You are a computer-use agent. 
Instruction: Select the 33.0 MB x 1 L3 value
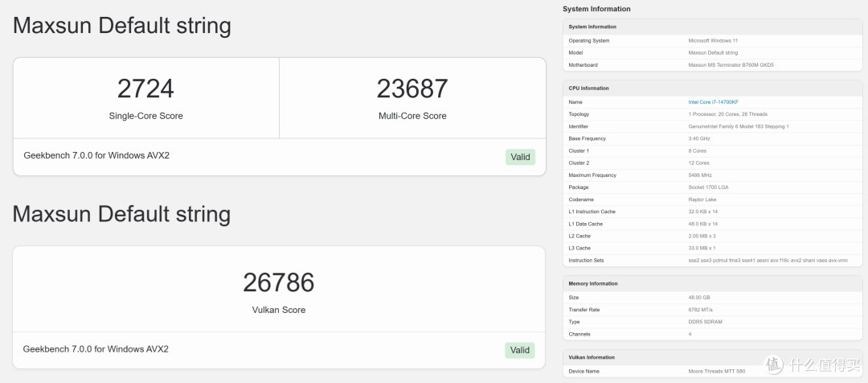(x=702, y=249)
